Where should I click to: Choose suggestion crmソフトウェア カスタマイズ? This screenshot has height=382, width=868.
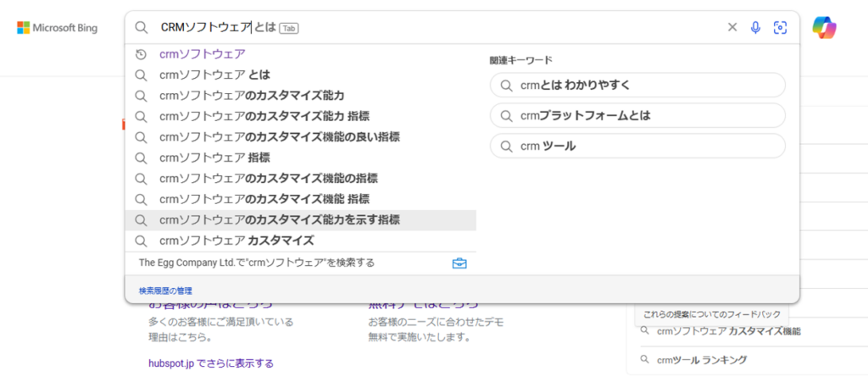click(301, 241)
